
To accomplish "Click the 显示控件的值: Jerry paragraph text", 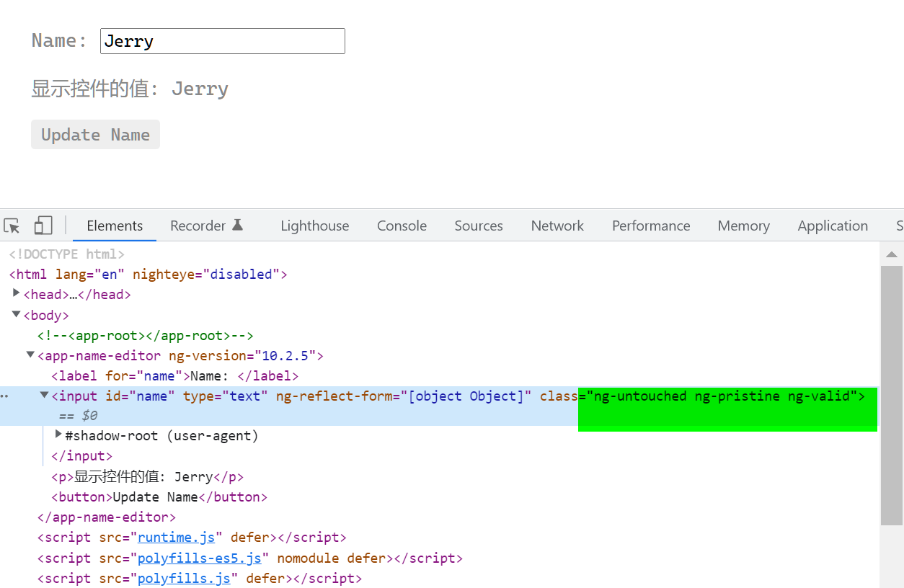I will point(130,89).
